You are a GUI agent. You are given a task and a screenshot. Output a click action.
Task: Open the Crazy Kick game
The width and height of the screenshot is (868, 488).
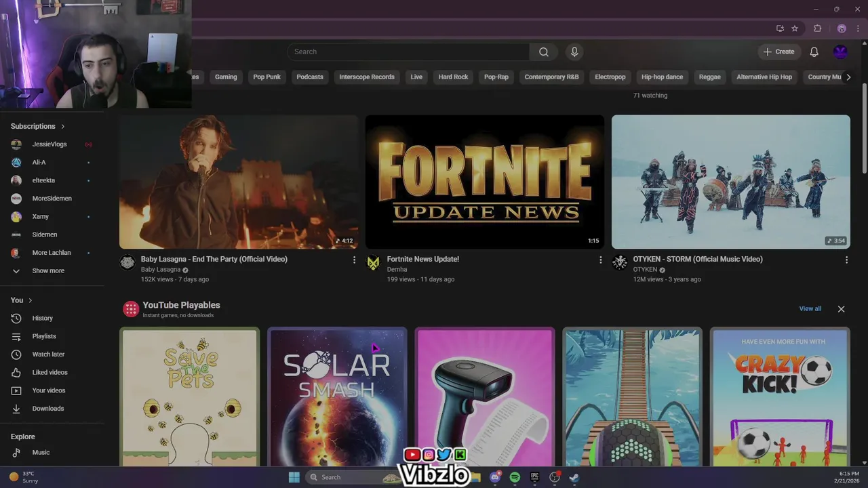[x=780, y=397]
